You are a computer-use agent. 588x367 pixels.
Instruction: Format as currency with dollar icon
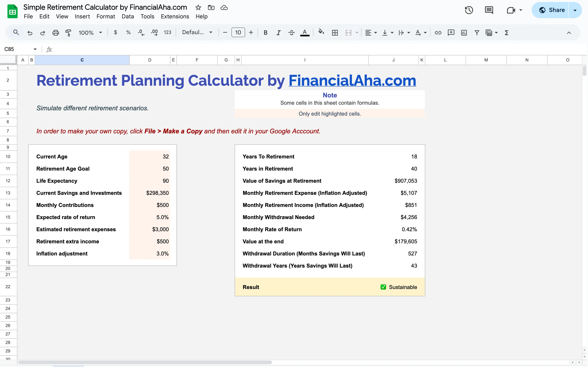(115, 32)
